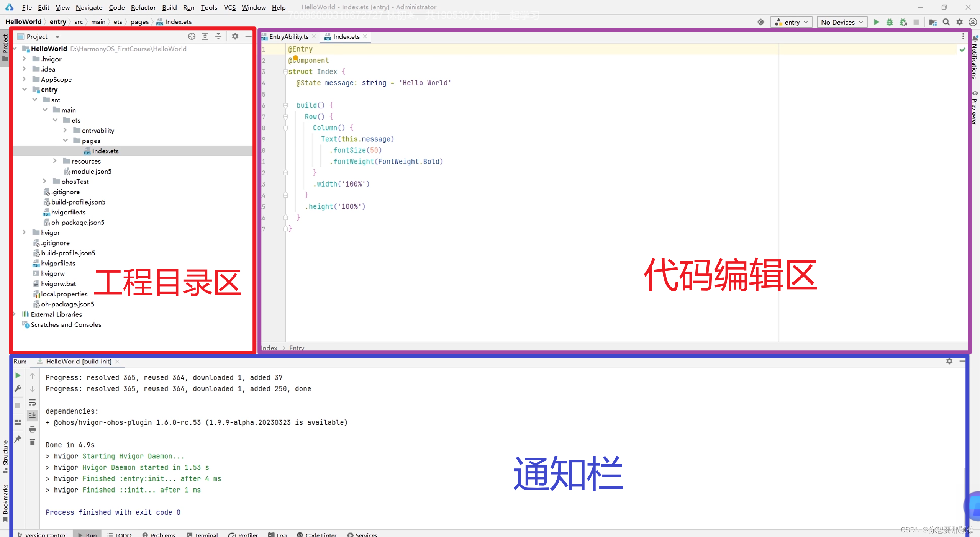Screen dimensions: 980x537
Task: Click the trash Clear All icon
Action: 33,442
